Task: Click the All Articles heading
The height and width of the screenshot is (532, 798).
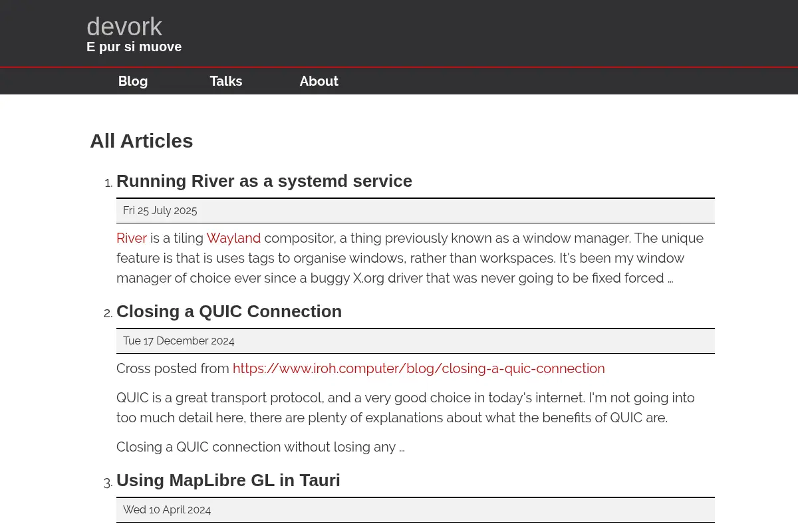Action: pos(142,141)
